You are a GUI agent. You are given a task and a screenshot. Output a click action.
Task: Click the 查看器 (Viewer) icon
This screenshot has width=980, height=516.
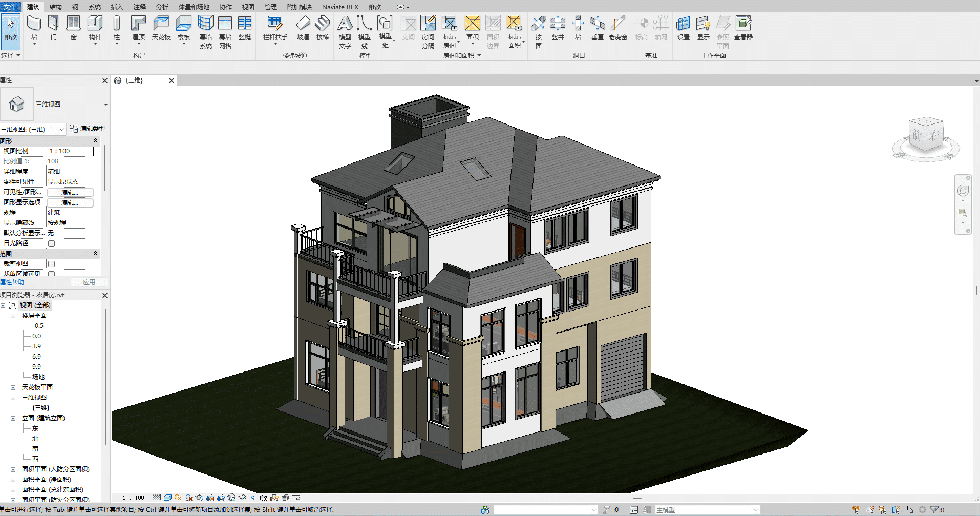tap(743, 28)
